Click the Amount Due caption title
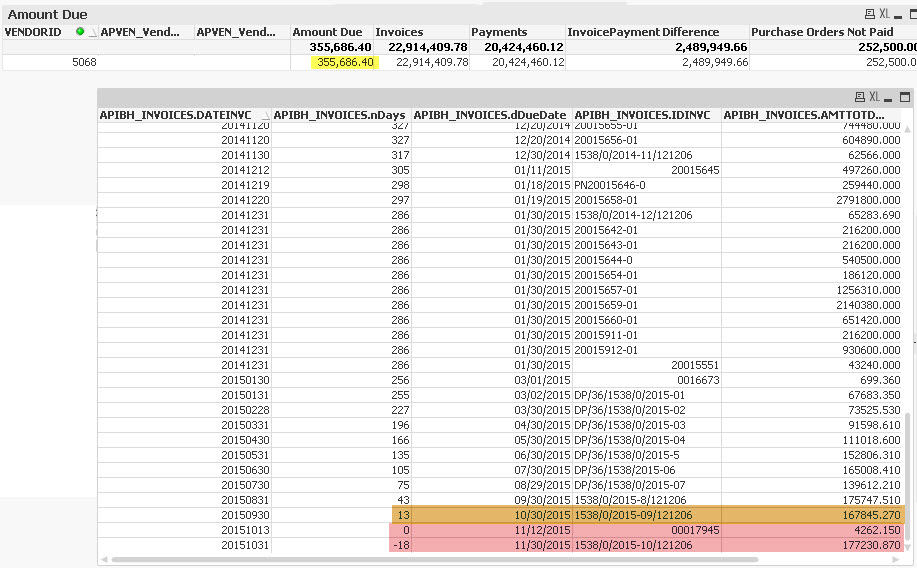This screenshot has width=917, height=568. coord(47,14)
